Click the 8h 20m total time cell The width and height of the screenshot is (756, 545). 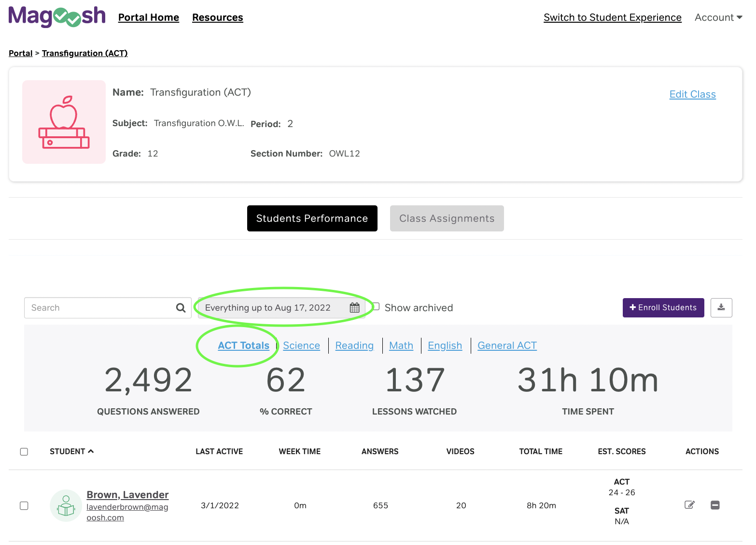tap(542, 505)
